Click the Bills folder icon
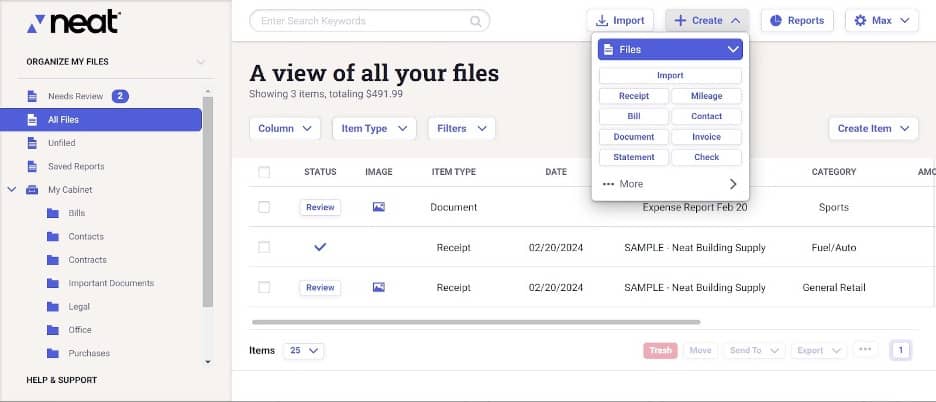Image resolution: width=936 pixels, height=402 pixels. pos(53,213)
